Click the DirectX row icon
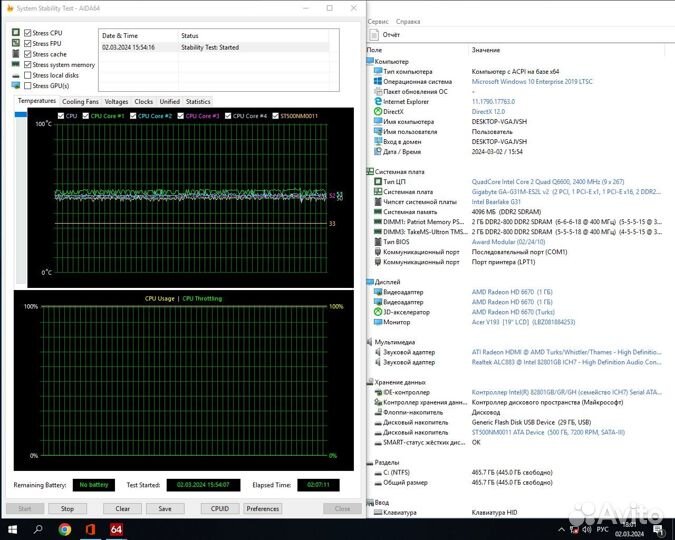675x540 pixels. coord(378,112)
